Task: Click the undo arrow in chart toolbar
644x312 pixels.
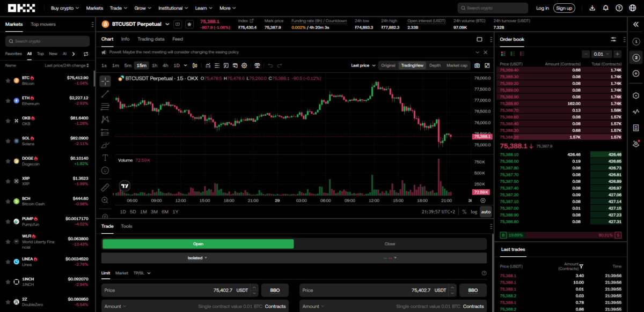Action: [x=270, y=65]
